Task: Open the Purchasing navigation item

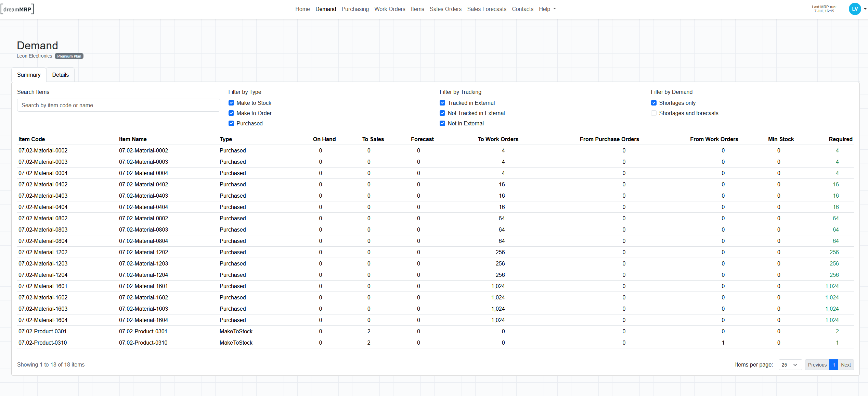Action: tap(355, 9)
